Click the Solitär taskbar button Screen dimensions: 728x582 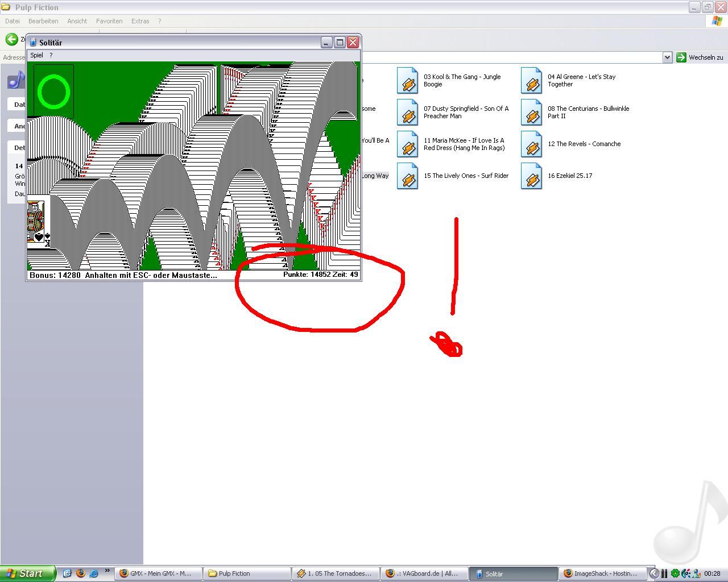[514, 573]
